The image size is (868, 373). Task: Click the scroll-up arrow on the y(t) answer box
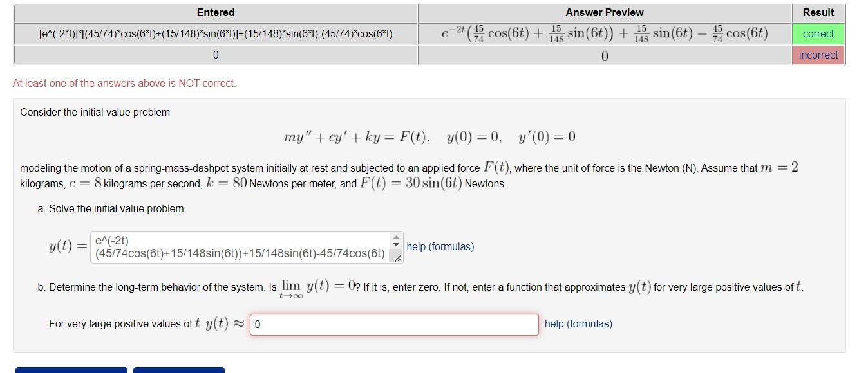(x=395, y=237)
